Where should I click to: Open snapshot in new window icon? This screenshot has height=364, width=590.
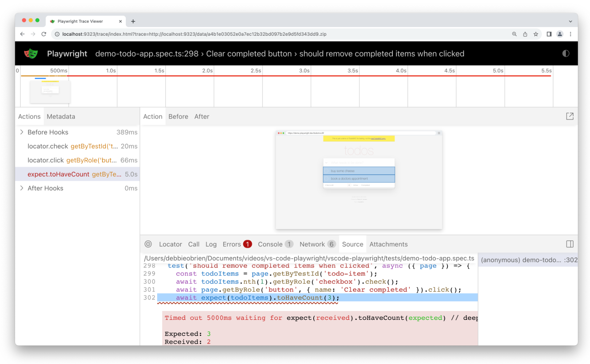coord(570,116)
